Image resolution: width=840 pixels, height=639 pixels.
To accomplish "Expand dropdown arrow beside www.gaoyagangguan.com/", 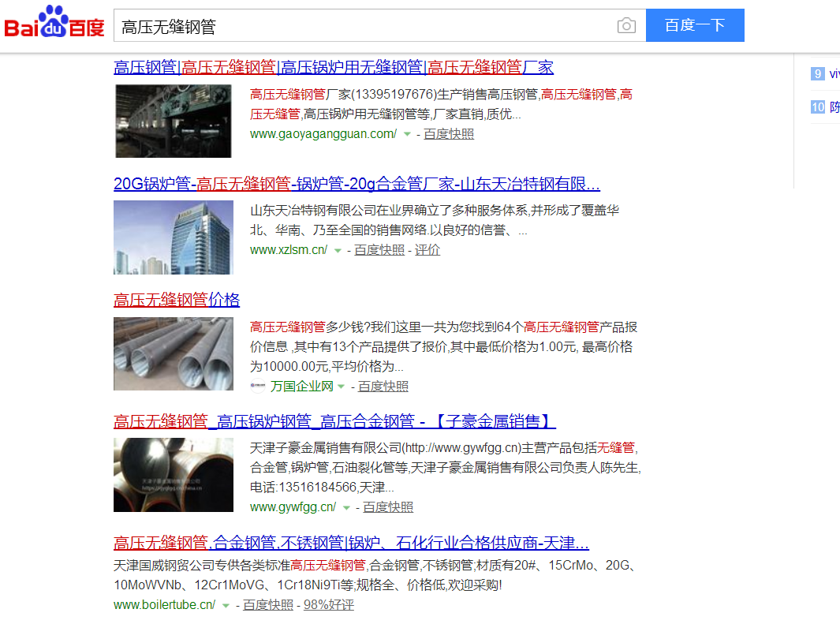I will pyautogui.click(x=407, y=134).
